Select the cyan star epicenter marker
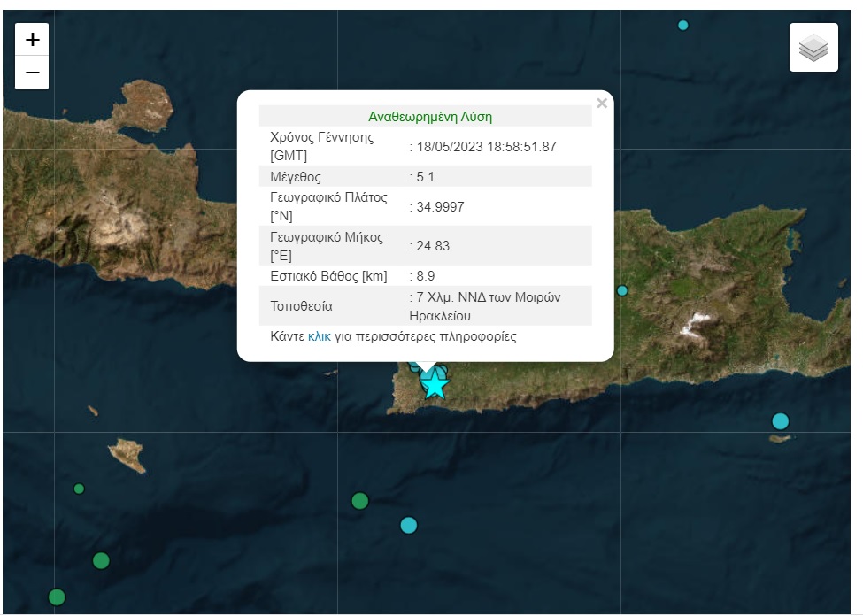Viewport: 863px width, 616px height. tap(435, 385)
